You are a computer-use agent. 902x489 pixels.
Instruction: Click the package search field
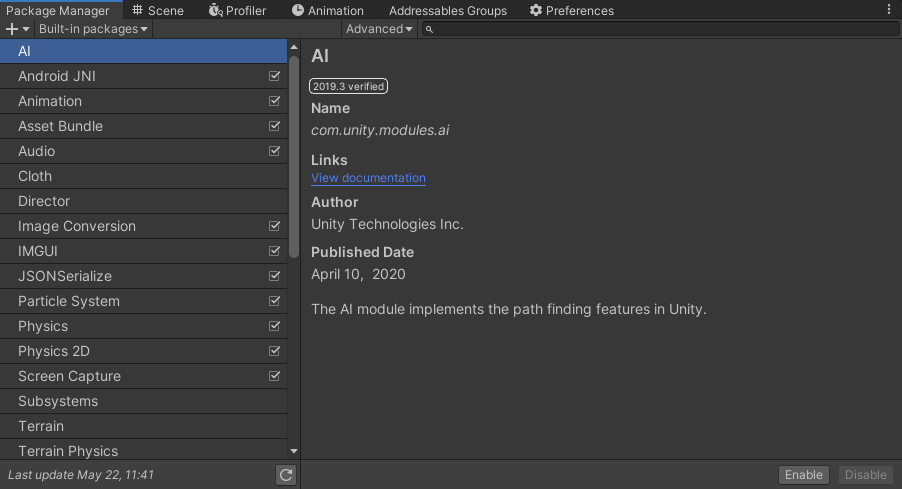660,29
